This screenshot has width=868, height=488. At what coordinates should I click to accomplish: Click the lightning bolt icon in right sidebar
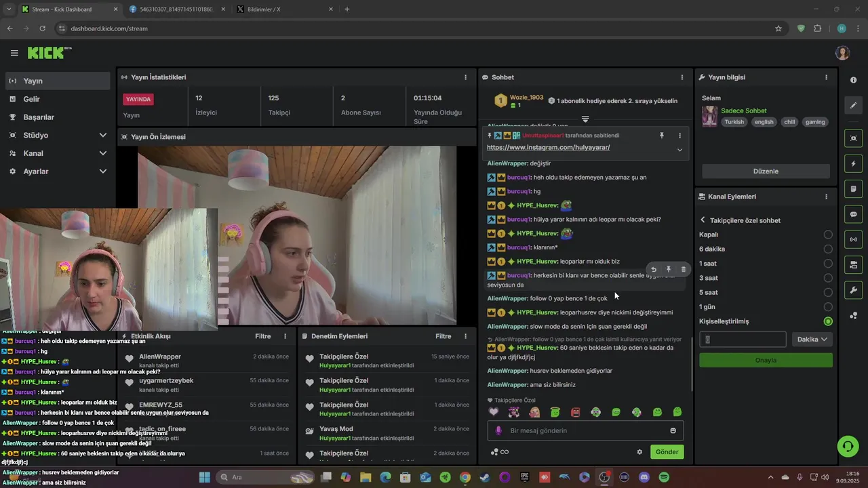[x=853, y=164]
